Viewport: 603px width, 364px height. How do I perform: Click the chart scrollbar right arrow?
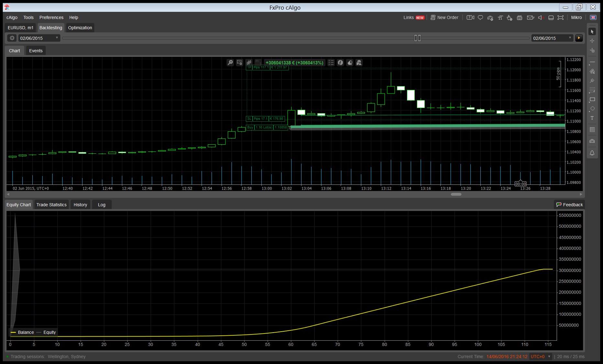coord(581,194)
